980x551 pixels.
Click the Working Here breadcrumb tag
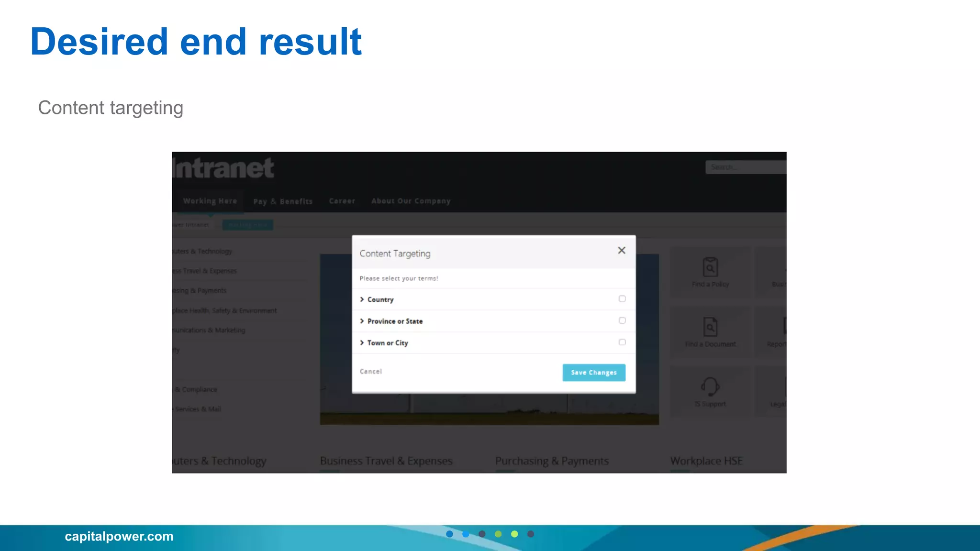(247, 225)
